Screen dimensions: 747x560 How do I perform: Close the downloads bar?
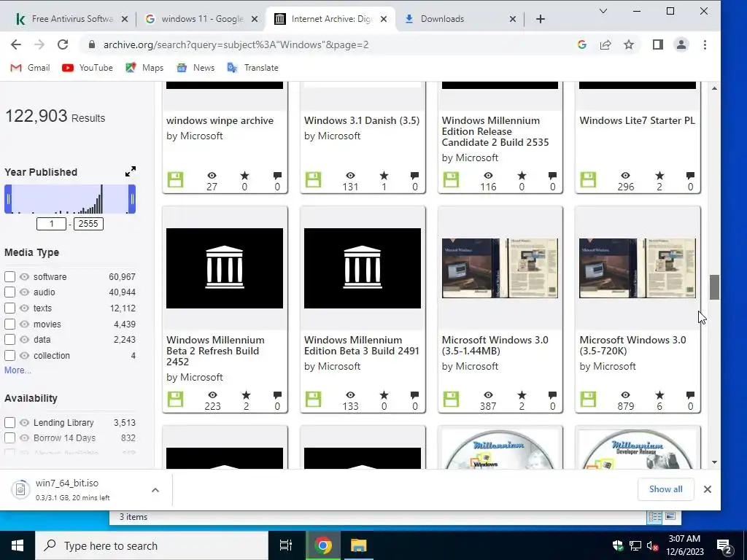(x=708, y=489)
